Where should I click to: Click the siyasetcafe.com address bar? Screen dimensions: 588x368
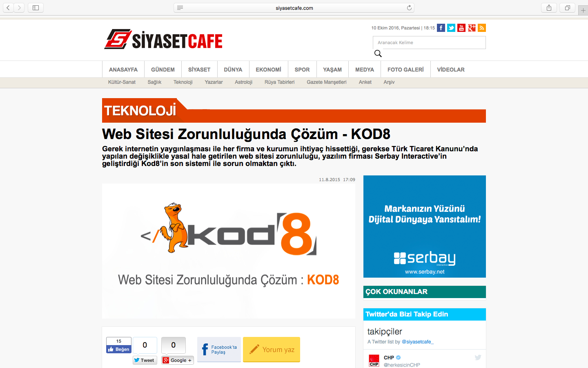[x=294, y=8]
